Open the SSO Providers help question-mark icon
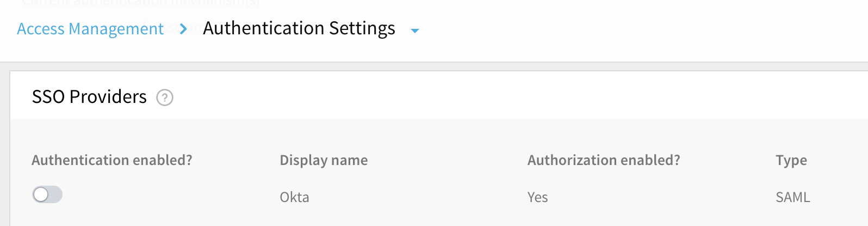Viewport: 868px width, 226px height. pos(165,97)
